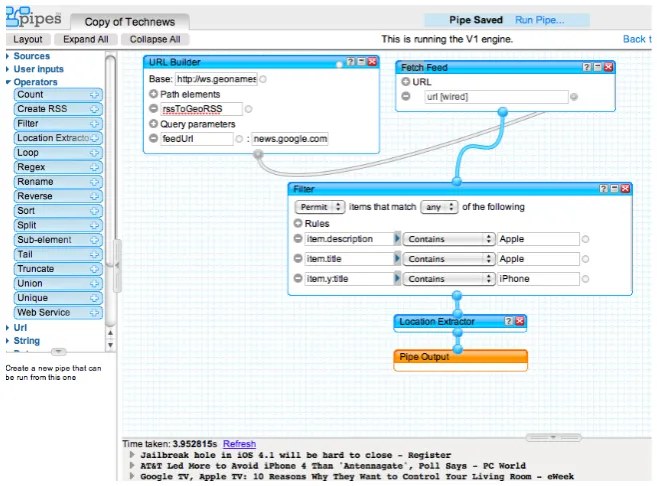
Task: Open the 'any' match dropdown
Action: 439,207
